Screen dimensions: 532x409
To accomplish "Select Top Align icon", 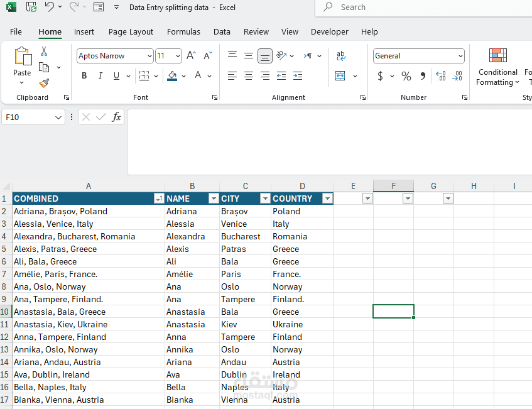I will coord(232,55).
